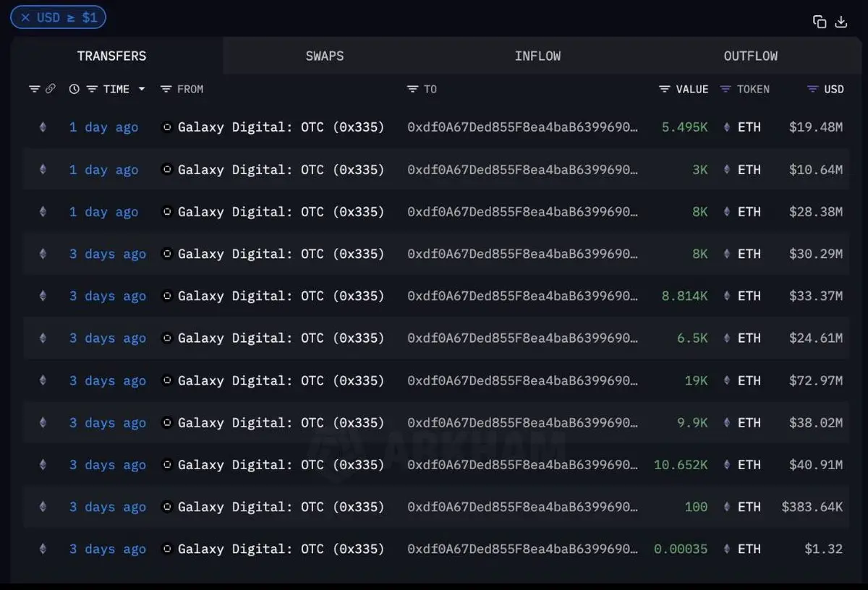The height and width of the screenshot is (590, 868).
Task: Click the clock icon next to TIME
Action: coord(75,89)
